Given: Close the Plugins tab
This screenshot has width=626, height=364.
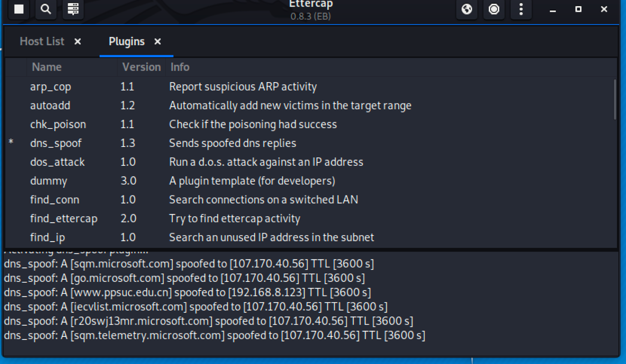Looking at the screenshot, I should pos(157,42).
